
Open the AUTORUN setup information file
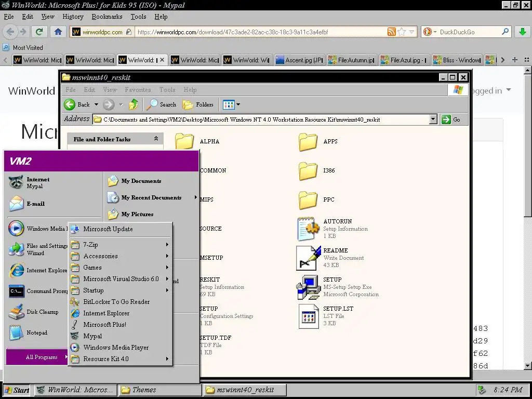click(332, 229)
